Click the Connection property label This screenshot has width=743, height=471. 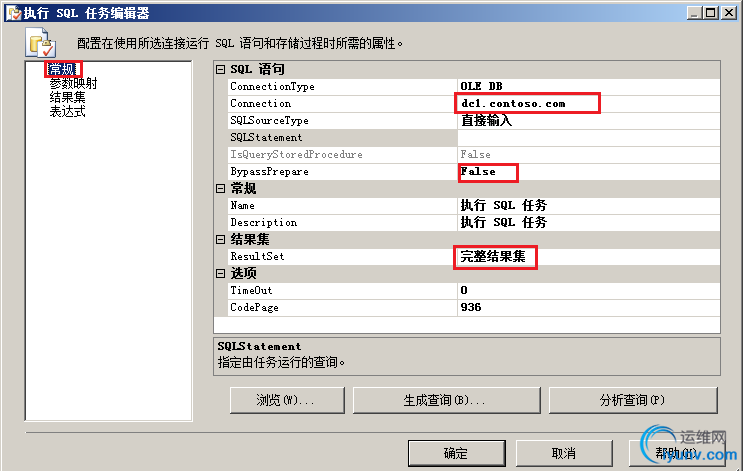click(261, 103)
